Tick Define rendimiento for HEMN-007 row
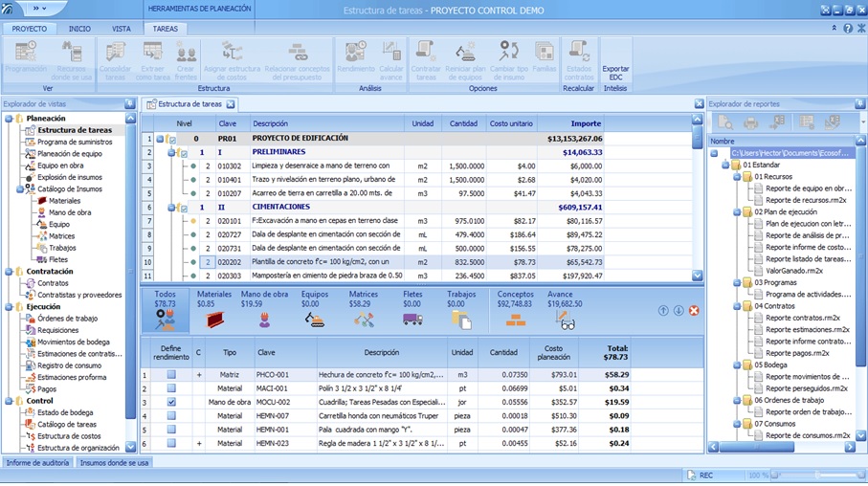Viewport: 868px width, 486px height. click(171, 416)
